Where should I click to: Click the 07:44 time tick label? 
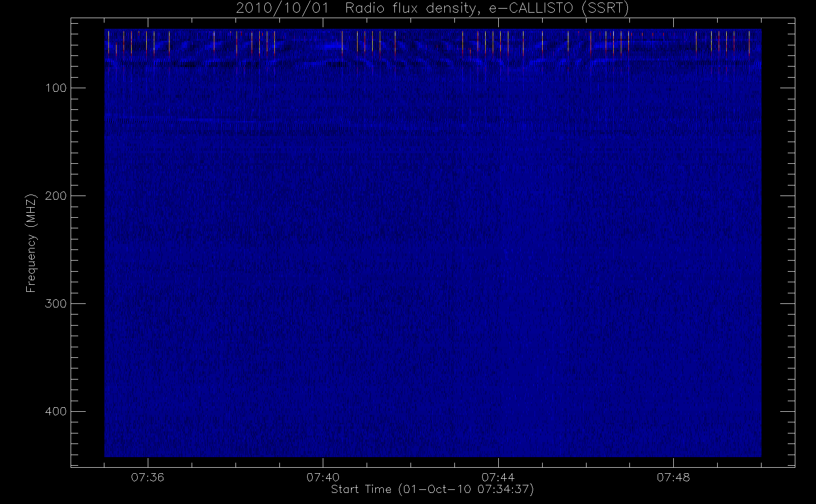[498, 477]
